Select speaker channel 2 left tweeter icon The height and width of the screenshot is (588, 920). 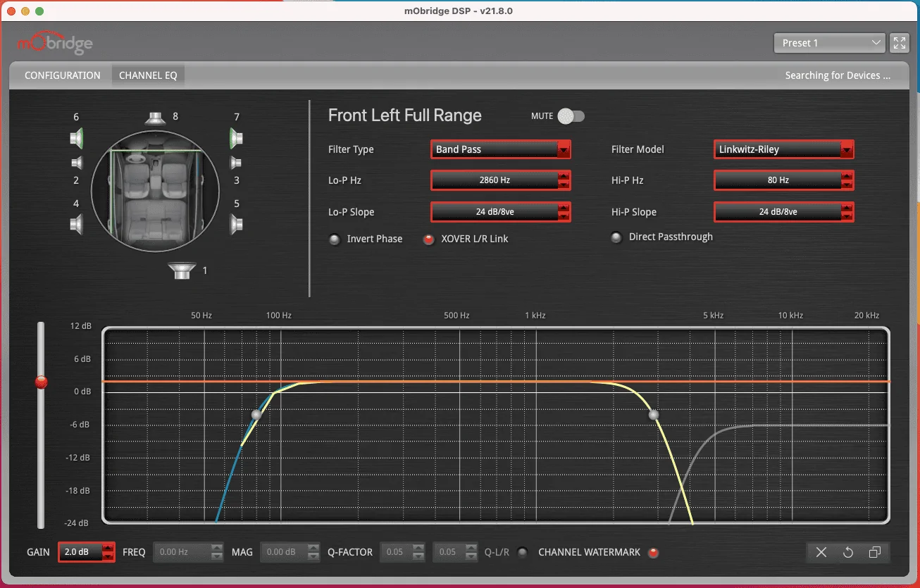click(77, 163)
